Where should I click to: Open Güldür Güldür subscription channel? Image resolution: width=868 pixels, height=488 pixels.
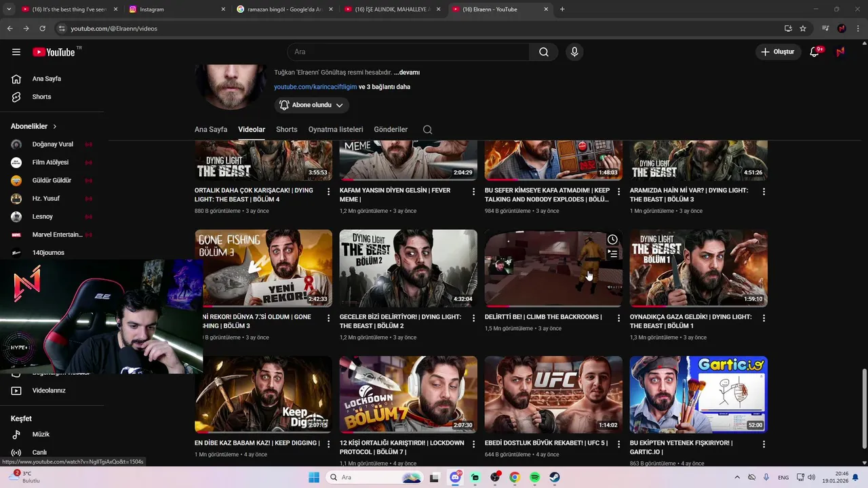[x=52, y=180]
